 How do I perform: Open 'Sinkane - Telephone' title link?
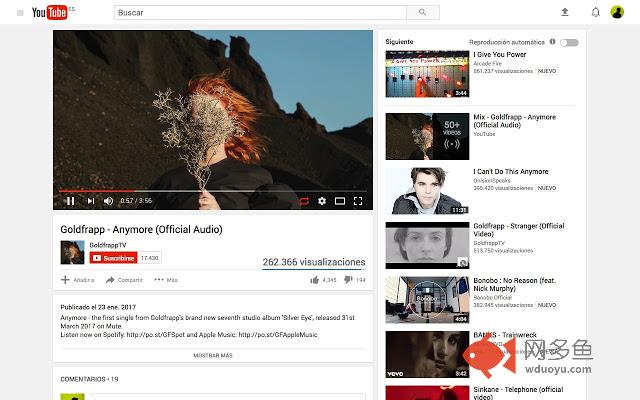coord(518,393)
